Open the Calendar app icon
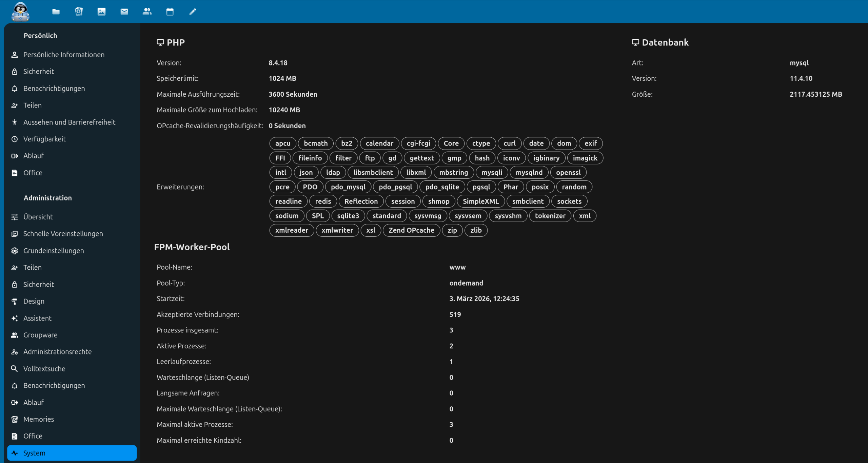The height and width of the screenshot is (463, 868). click(x=170, y=12)
